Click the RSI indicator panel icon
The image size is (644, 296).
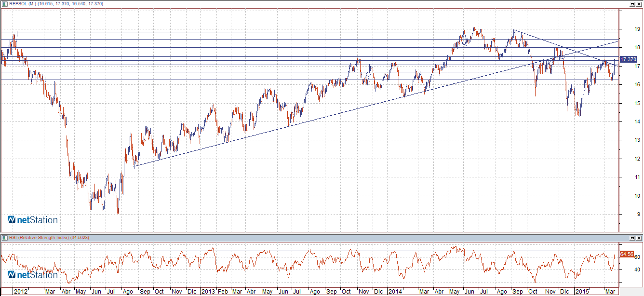(5, 238)
